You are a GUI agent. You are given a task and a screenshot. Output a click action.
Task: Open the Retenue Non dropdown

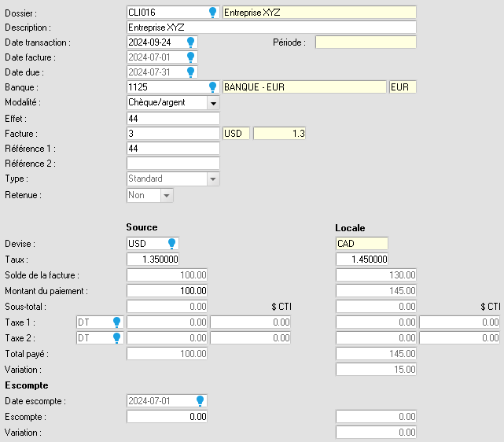167,196
